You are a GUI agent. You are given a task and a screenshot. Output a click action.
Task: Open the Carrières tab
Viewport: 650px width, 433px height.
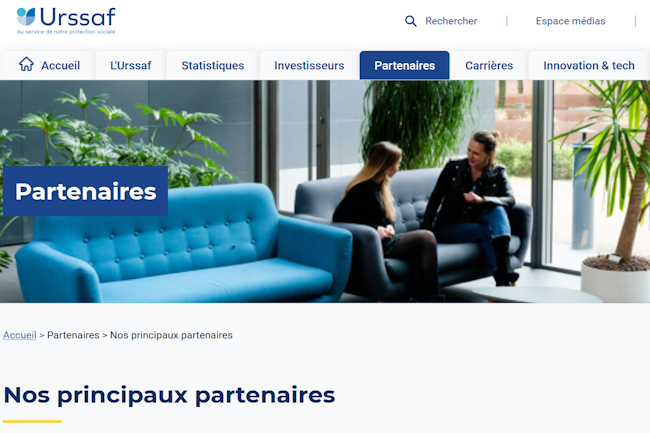pos(489,65)
